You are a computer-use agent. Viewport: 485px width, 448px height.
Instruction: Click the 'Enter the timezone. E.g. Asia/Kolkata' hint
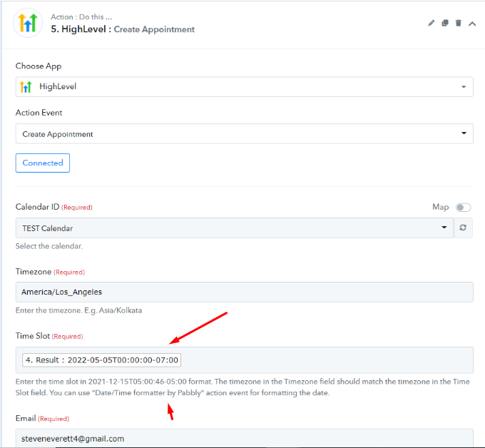pyautogui.click(x=79, y=310)
